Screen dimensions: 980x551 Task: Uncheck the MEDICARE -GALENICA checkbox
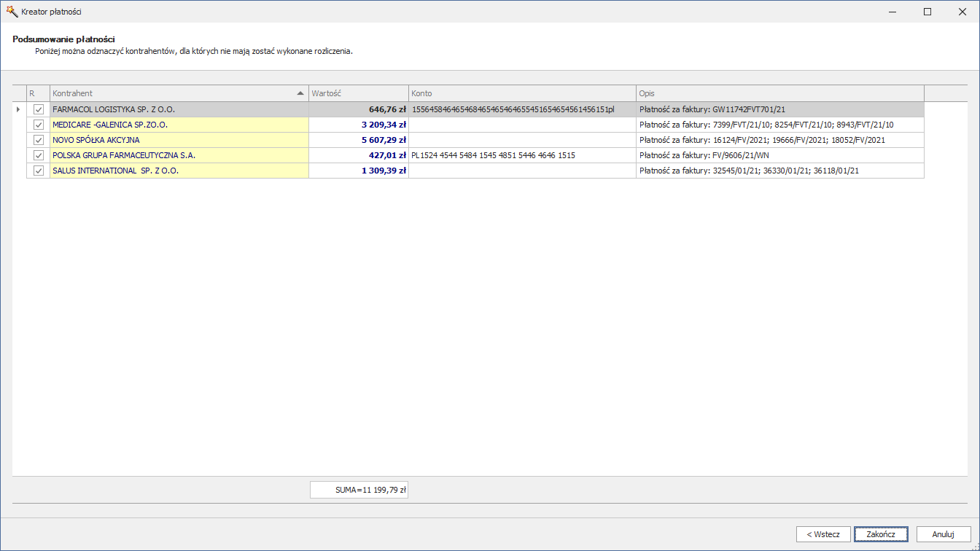[x=39, y=125]
